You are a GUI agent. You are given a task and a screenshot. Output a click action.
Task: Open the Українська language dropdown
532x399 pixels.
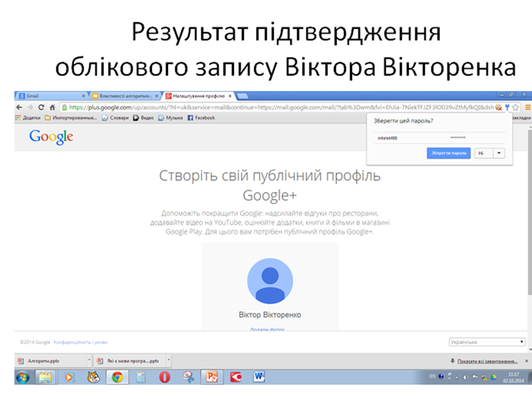(487, 342)
